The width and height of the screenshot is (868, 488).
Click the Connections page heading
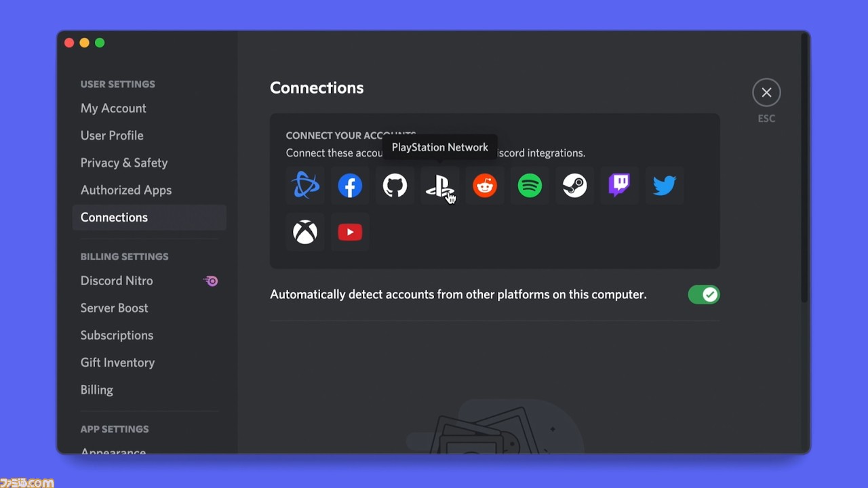317,88
